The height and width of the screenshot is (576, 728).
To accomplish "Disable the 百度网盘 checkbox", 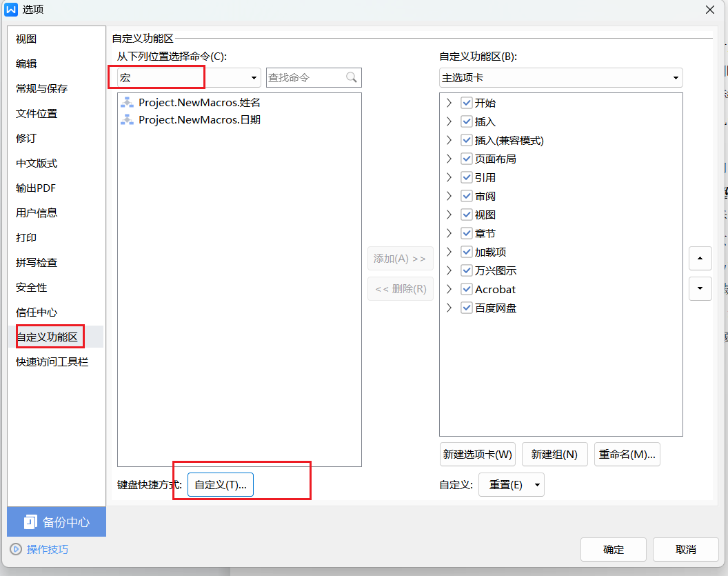I will tap(466, 308).
